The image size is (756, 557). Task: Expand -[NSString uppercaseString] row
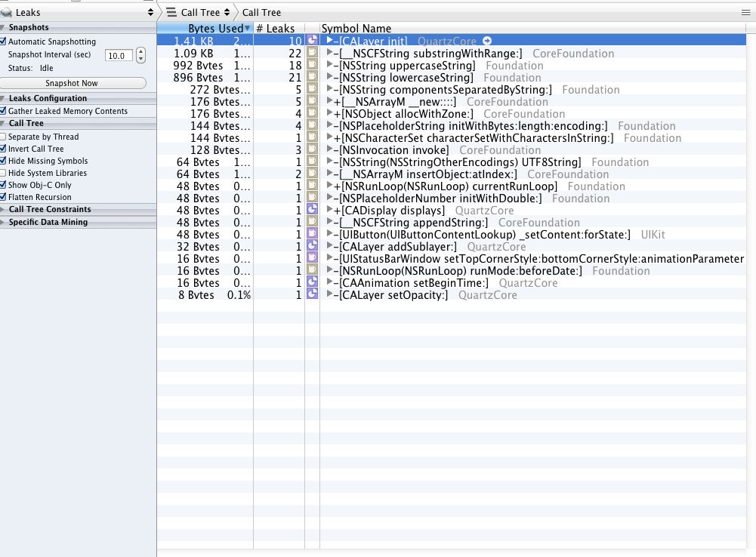click(330, 65)
